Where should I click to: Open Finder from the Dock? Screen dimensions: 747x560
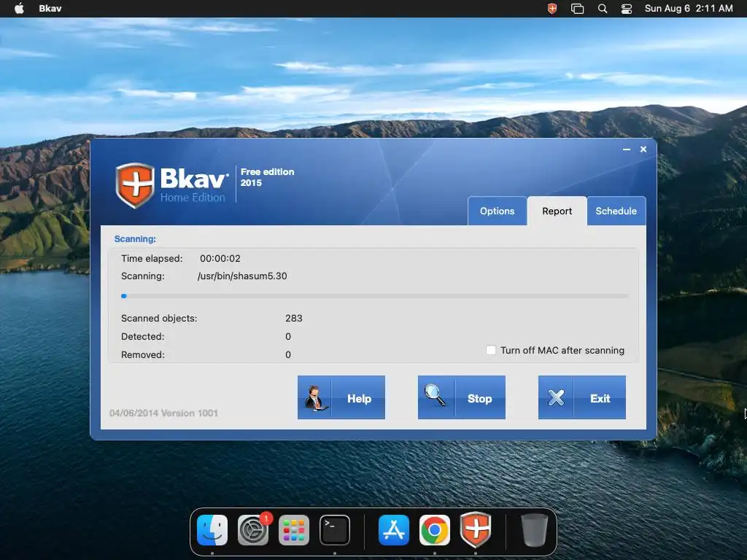212,529
